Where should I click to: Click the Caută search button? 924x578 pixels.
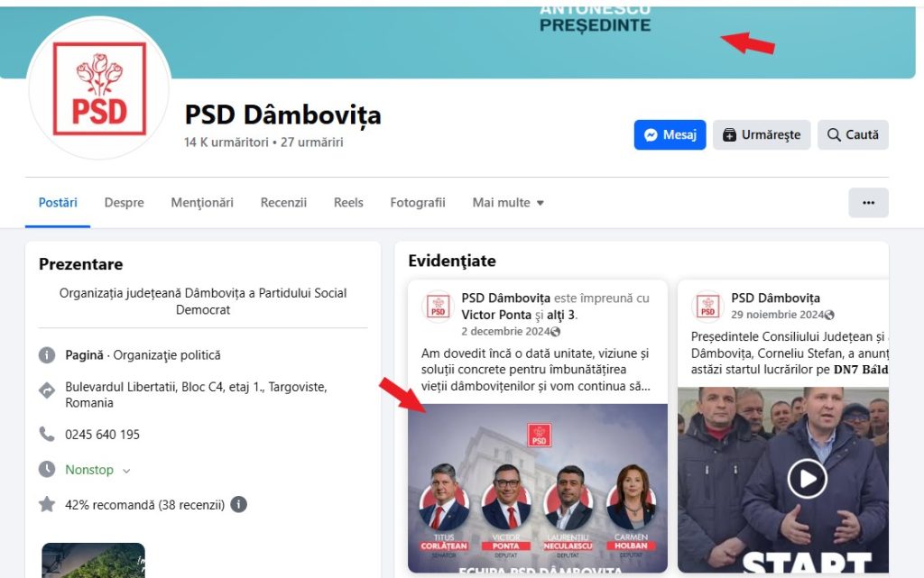pos(853,134)
